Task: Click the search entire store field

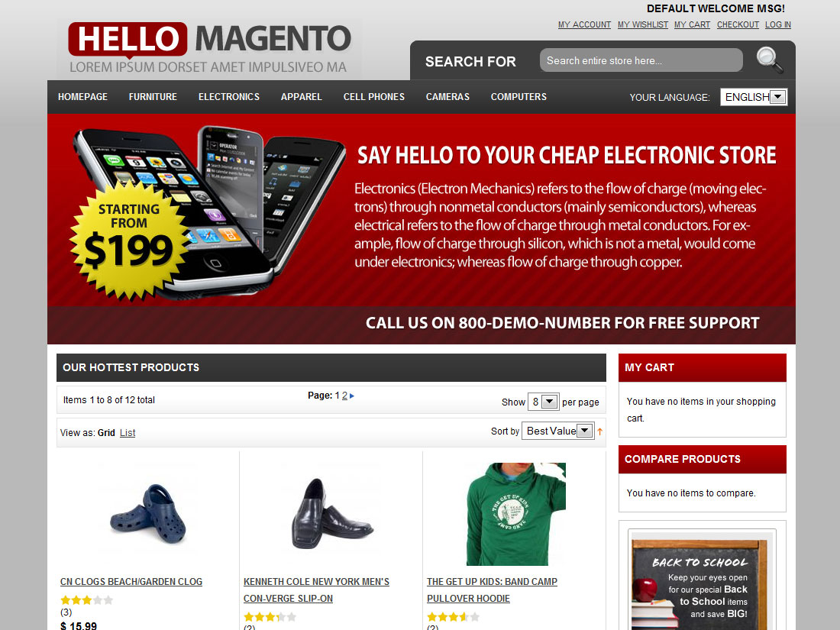Action: [x=641, y=60]
